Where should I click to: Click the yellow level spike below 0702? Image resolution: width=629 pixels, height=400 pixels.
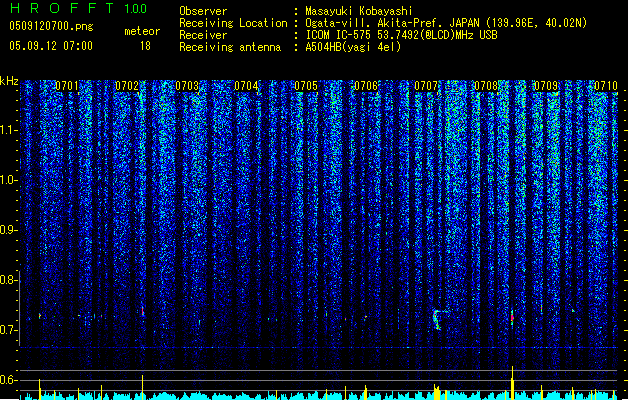coord(142,387)
